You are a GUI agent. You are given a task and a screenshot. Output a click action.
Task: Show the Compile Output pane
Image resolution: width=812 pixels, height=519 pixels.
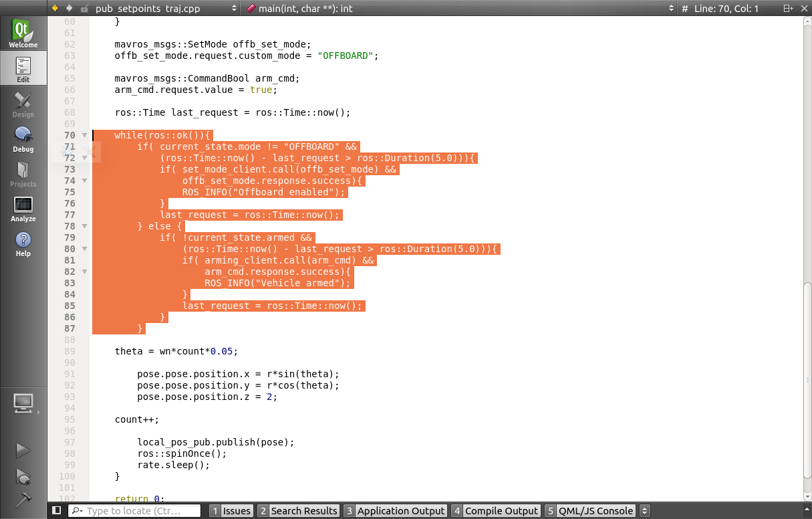(495, 511)
